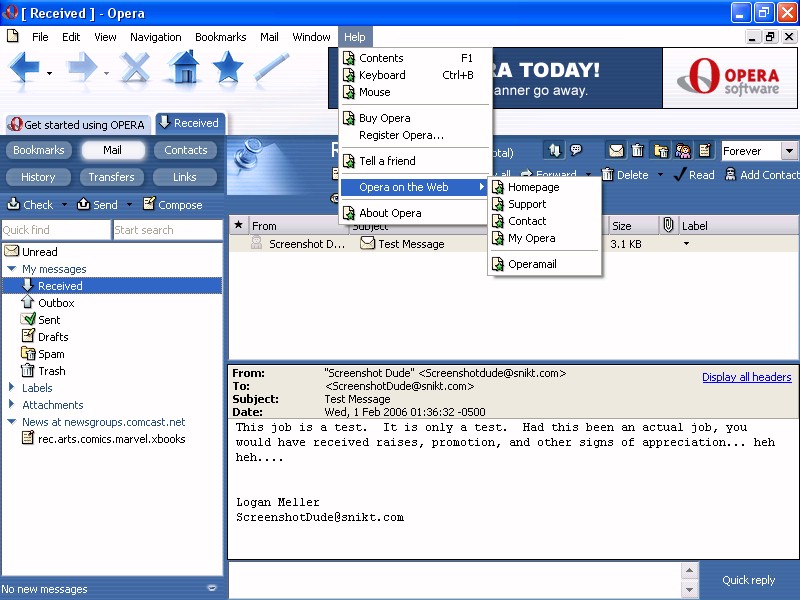Open About Opera from Help menu
The height and width of the screenshot is (600, 800).
tap(415, 213)
